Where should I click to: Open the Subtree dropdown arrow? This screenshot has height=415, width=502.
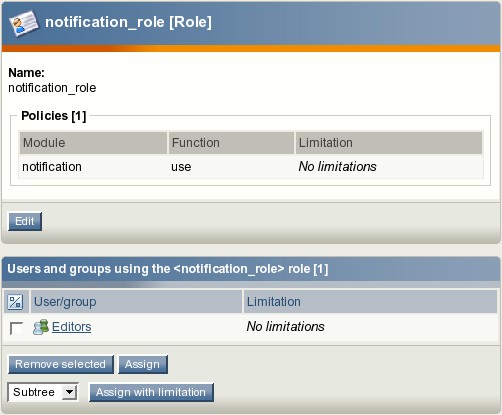pos(70,392)
